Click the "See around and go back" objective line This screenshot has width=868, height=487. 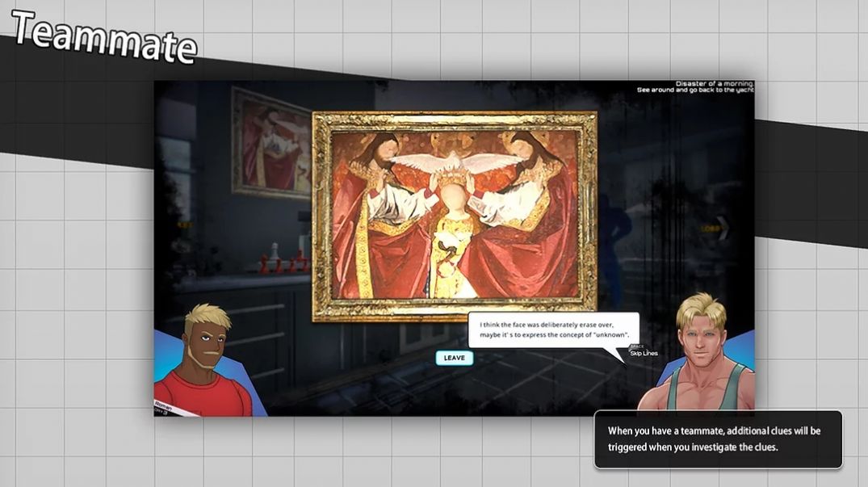click(x=695, y=90)
